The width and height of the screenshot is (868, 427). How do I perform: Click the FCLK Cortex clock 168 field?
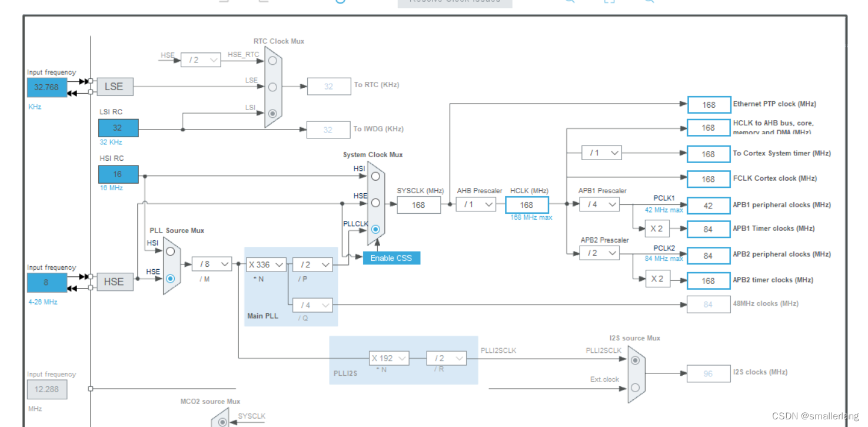[709, 179]
